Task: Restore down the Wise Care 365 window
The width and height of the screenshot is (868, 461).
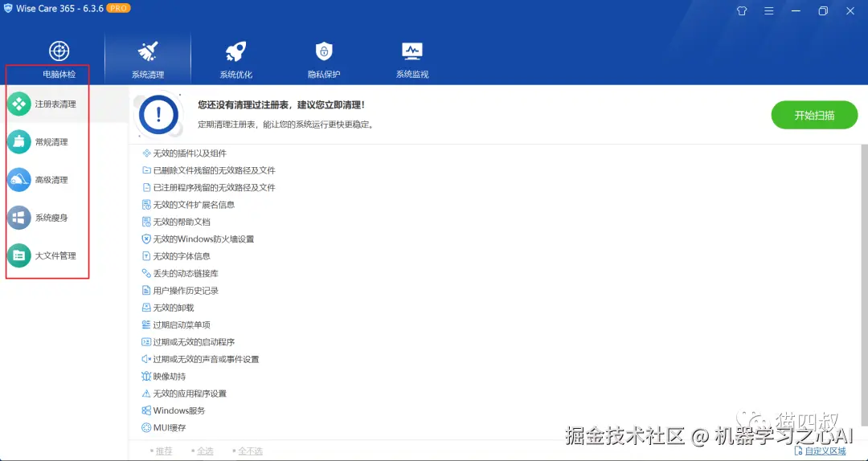Action: click(x=823, y=11)
